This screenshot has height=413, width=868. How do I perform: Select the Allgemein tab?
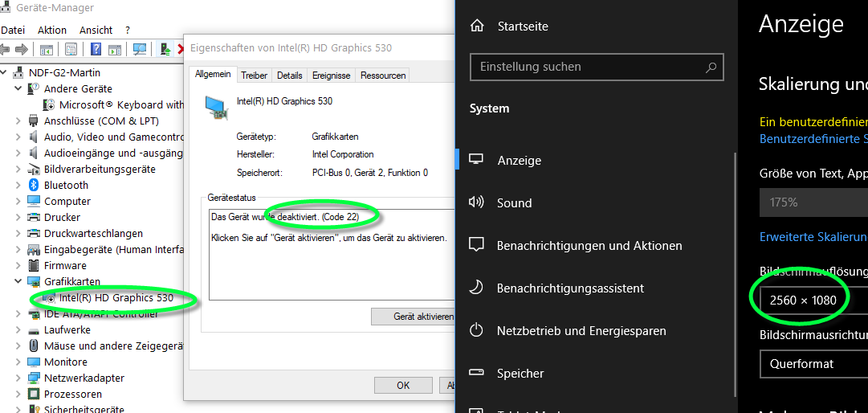click(x=213, y=74)
